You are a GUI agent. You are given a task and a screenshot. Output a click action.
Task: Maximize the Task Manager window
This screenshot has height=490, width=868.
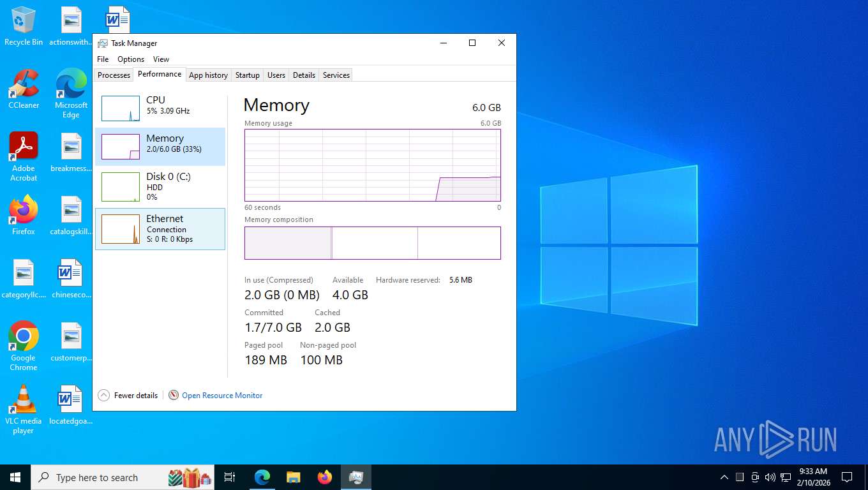pyautogui.click(x=472, y=43)
